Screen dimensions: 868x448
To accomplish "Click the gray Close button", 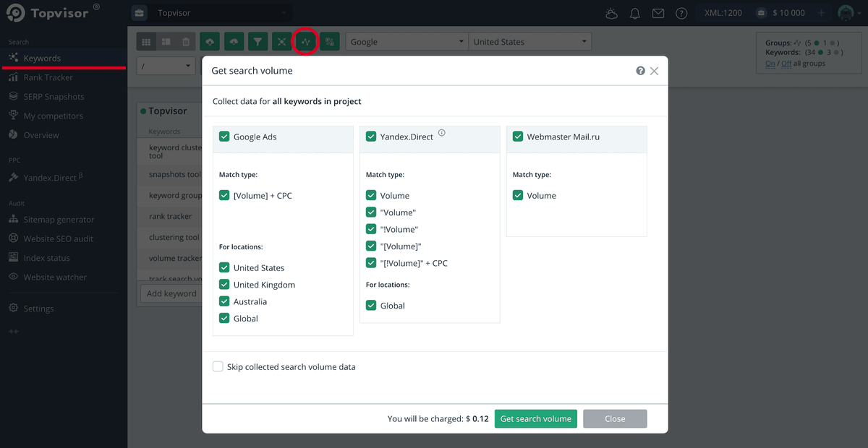I will pyautogui.click(x=615, y=418).
